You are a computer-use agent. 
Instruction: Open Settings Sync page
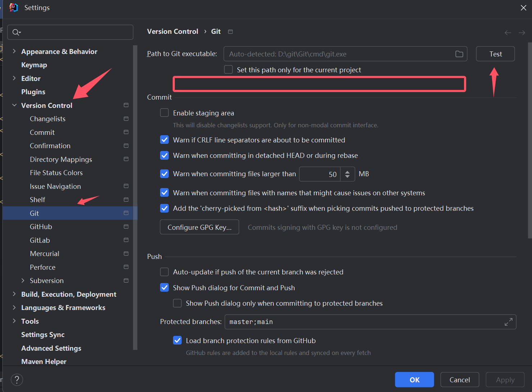43,334
